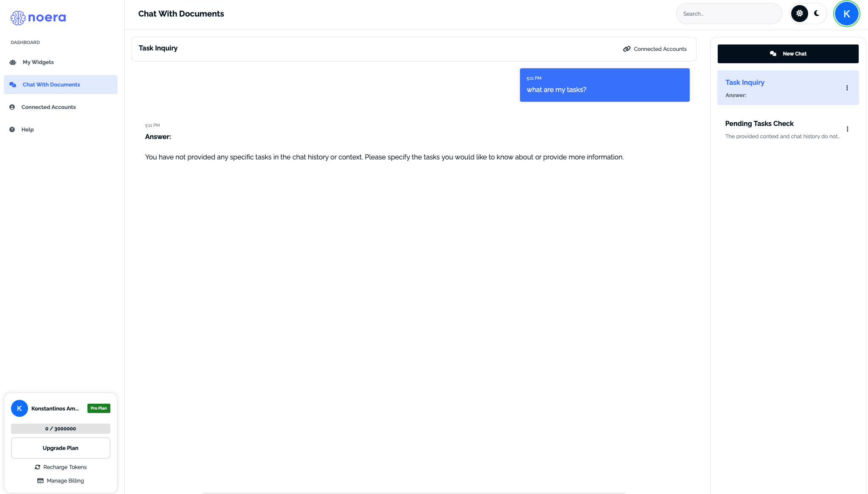Viewport: 868px width, 494px height.
Task: Click the Upgrade Plan button
Action: point(60,448)
